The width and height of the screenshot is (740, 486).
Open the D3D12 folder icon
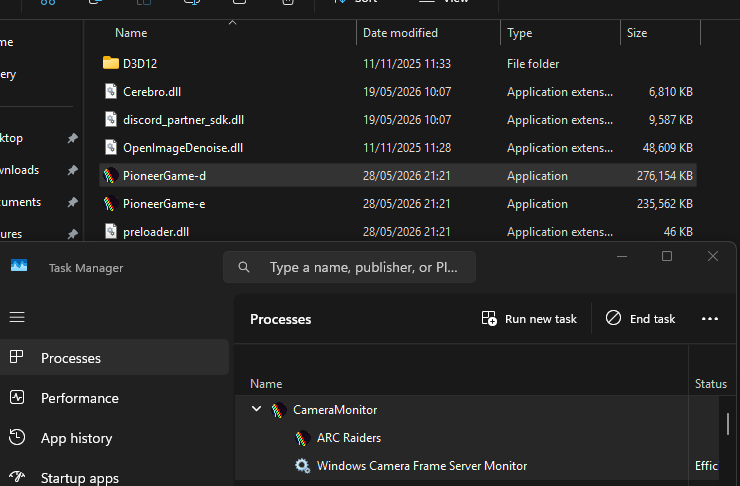point(110,63)
